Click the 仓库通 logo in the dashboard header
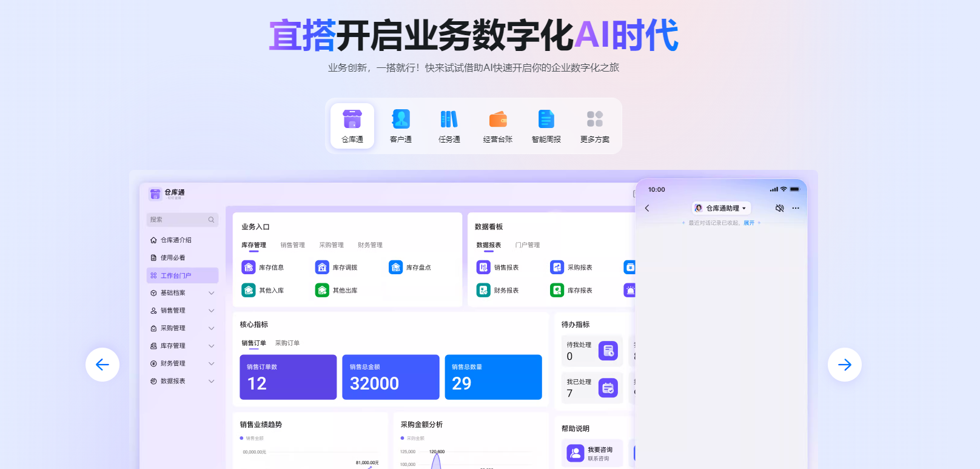This screenshot has height=469, width=980. [x=155, y=194]
